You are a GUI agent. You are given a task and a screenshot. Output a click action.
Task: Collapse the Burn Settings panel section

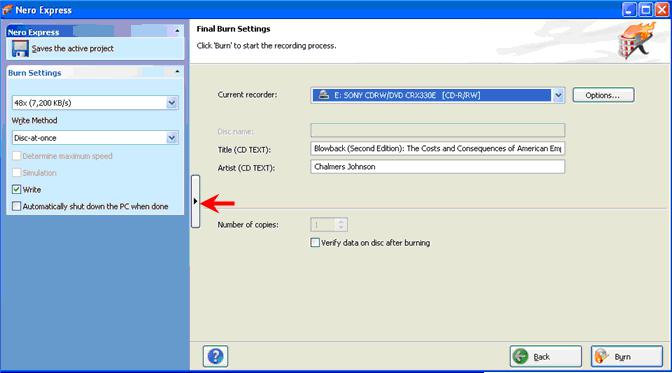coord(177,72)
